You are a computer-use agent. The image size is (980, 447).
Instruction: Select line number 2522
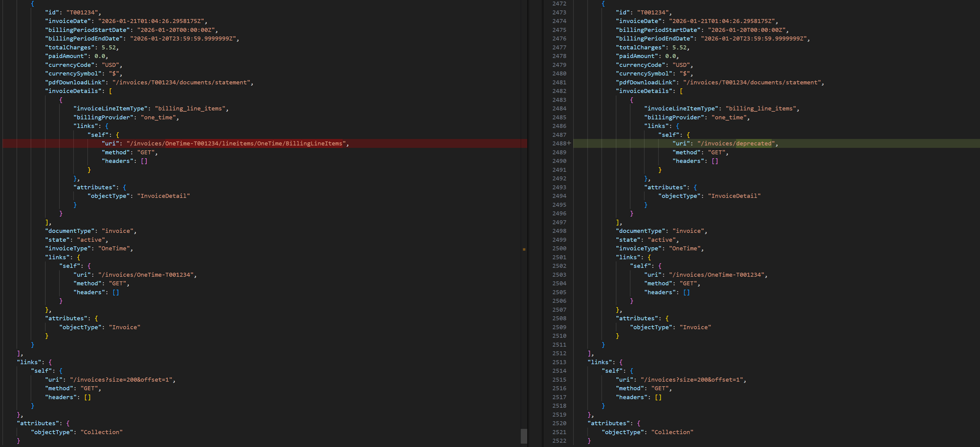[559, 441]
